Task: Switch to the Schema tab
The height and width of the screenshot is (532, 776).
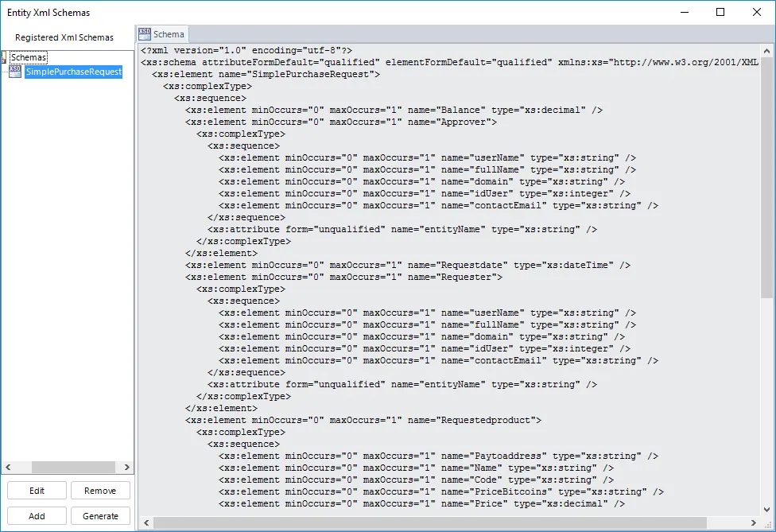Action: pyautogui.click(x=162, y=34)
